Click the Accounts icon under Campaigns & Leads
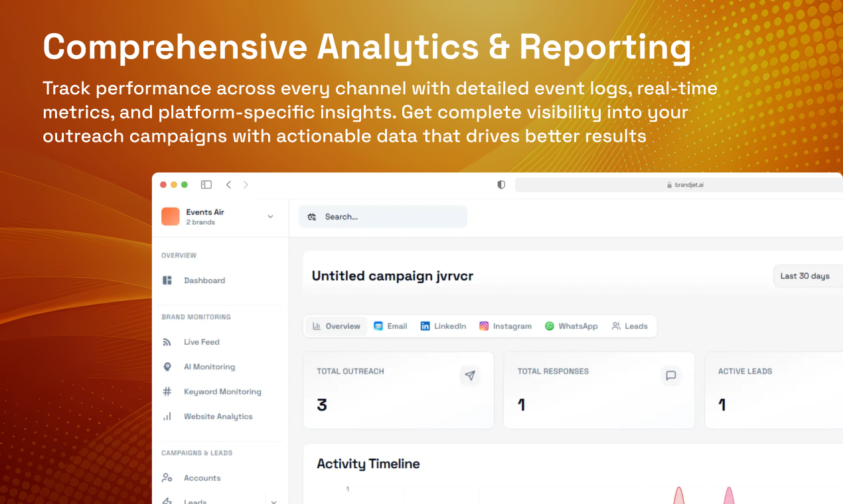 (167, 477)
